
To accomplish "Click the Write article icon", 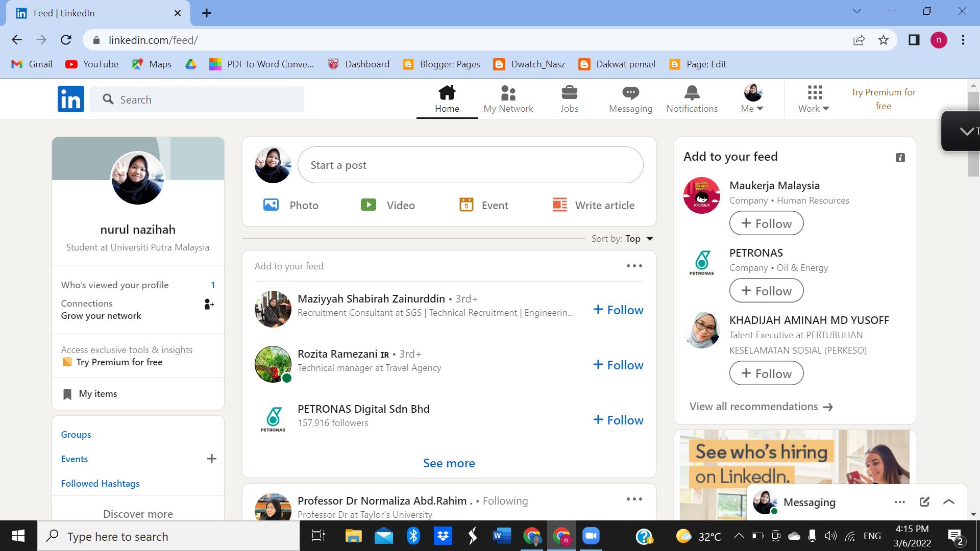I will (560, 205).
